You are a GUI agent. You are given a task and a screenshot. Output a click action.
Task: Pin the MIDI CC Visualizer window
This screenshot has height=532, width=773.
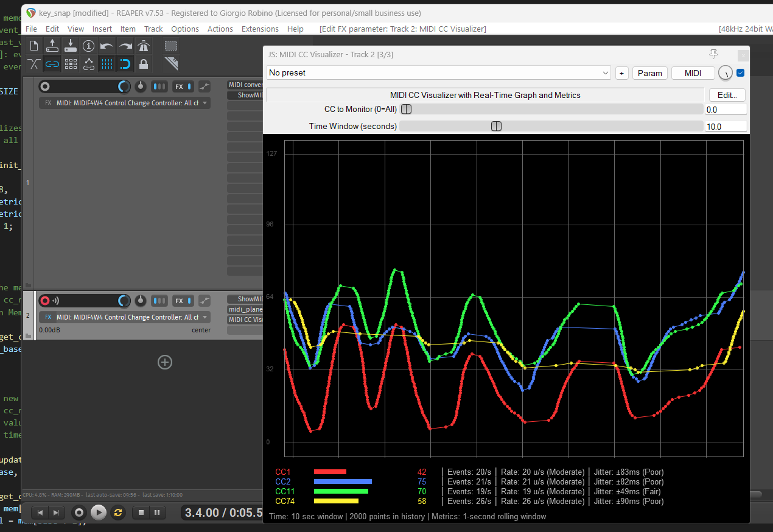714,54
